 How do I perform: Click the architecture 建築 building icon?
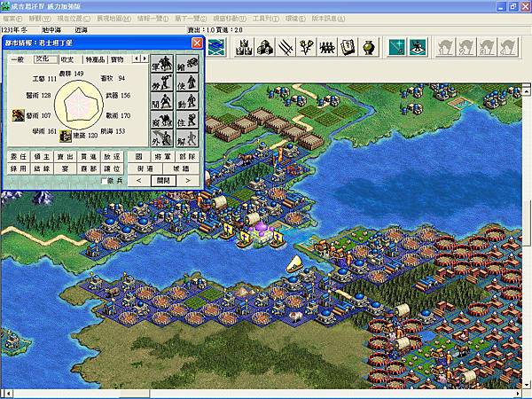pyautogui.click(x=66, y=136)
